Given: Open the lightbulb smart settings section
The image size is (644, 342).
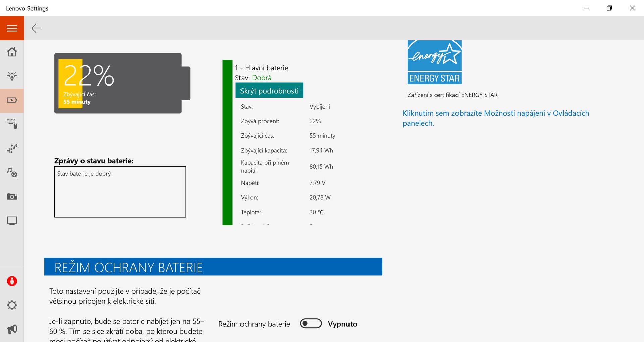Looking at the screenshot, I should (12, 76).
